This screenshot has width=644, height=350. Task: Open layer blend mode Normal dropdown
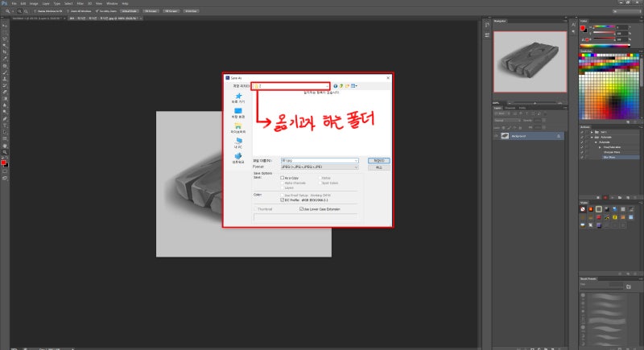coord(508,120)
